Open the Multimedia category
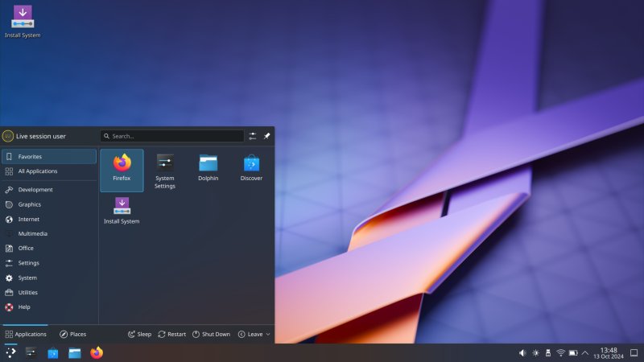Image resolution: width=644 pixels, height=362 pixels. tap(49, 233)
